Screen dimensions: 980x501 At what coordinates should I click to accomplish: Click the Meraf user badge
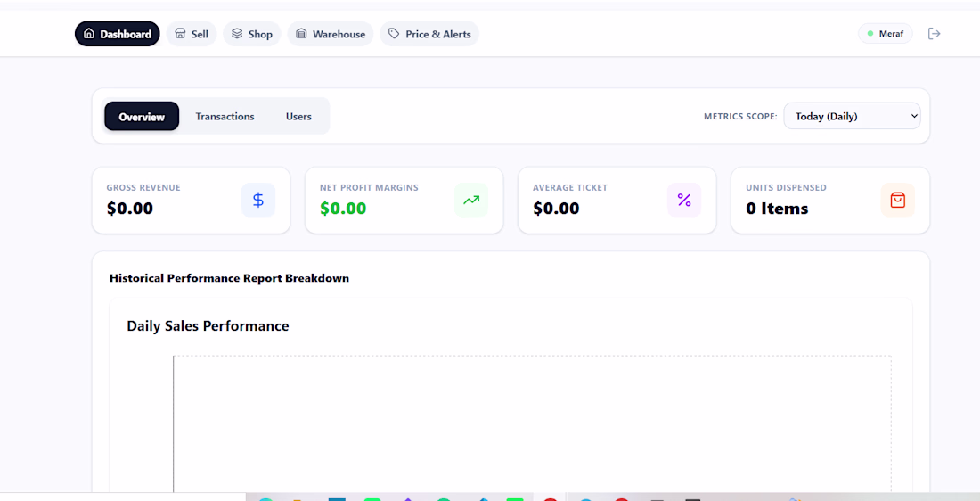(x=886, y=34)
